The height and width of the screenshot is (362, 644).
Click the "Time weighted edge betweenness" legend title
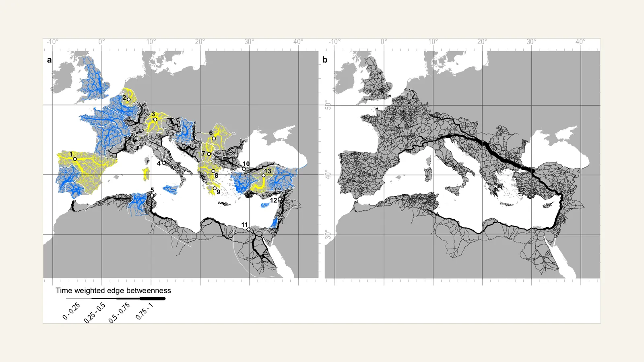113,290
